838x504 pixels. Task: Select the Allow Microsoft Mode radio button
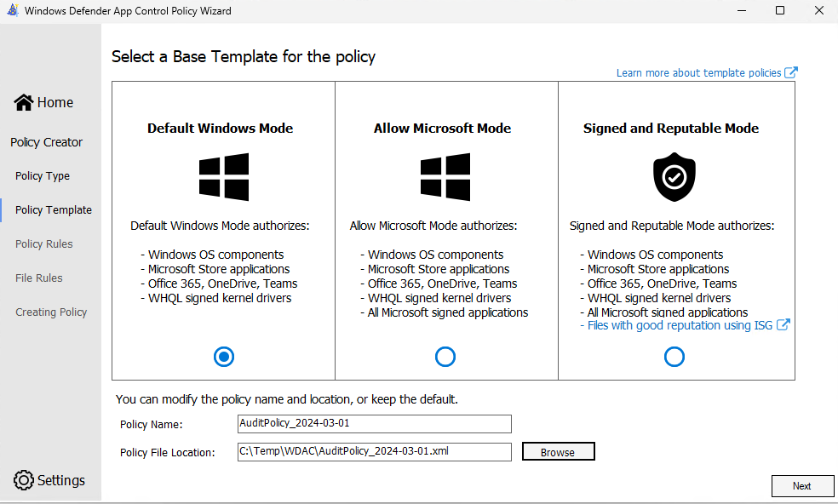tap(445, 357)
